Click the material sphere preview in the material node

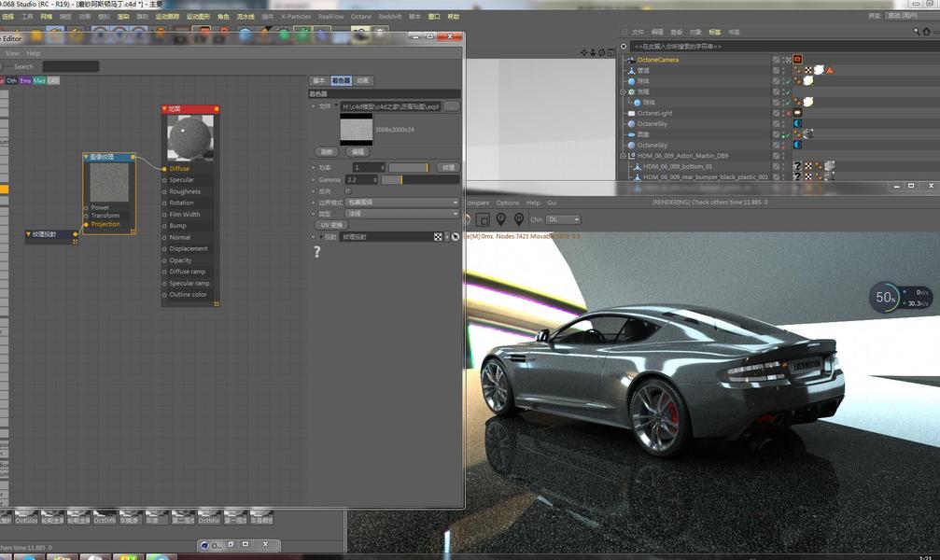pos(190,138)
